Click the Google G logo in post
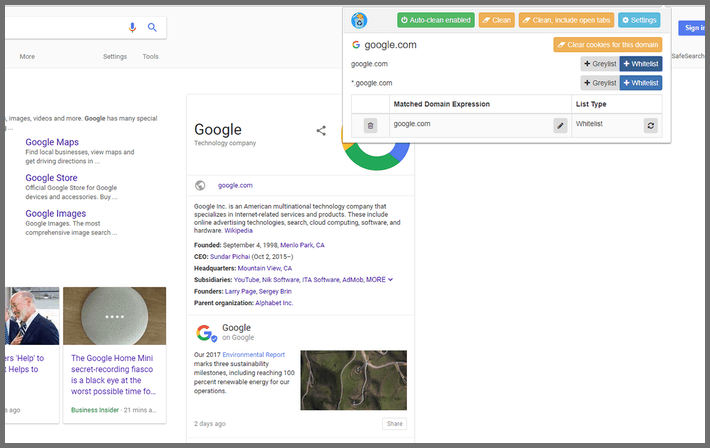 click(206, 332)
